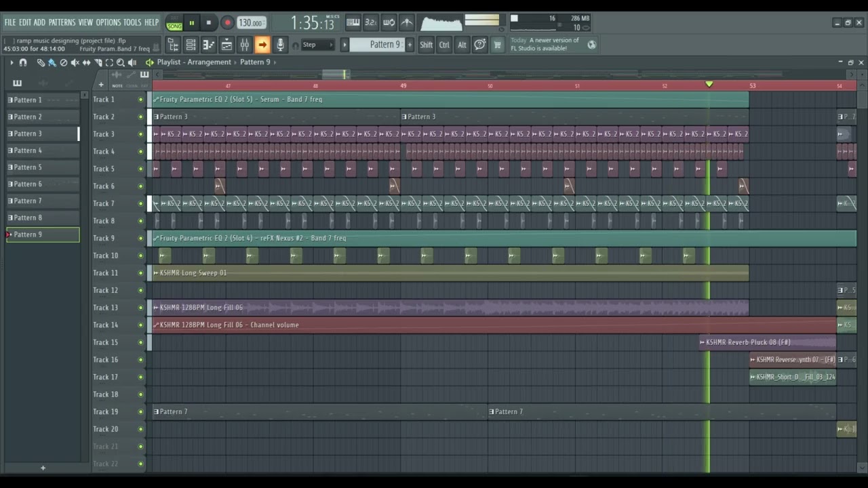
Task: Expand the Pattern 9 breadcrumb arrow
Action: pos(275,62)
